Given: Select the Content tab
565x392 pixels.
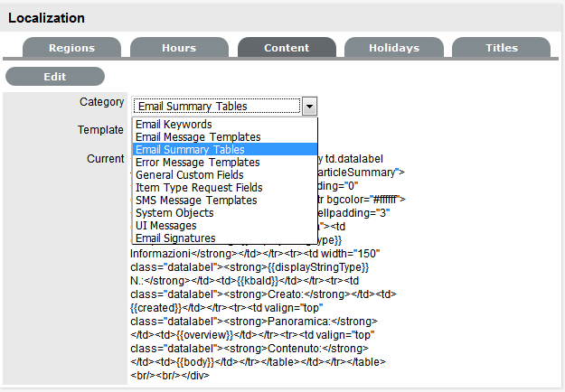Looking at the screenshot, I should click(286, 48).
